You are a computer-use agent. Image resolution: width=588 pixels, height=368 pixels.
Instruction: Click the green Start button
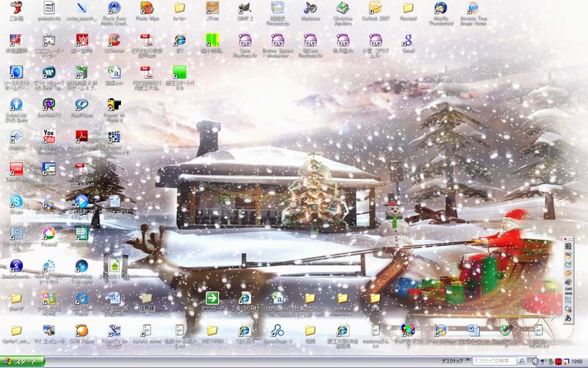[22, 362]
